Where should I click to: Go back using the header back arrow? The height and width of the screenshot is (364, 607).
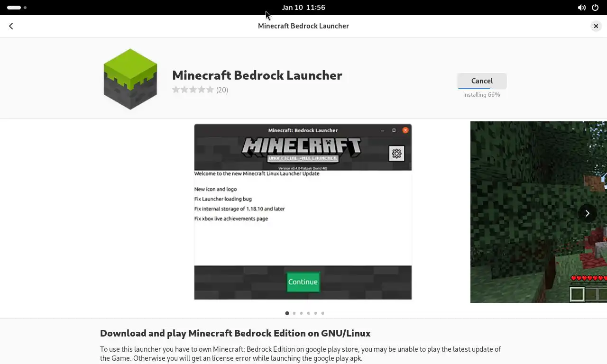point(11,26)
